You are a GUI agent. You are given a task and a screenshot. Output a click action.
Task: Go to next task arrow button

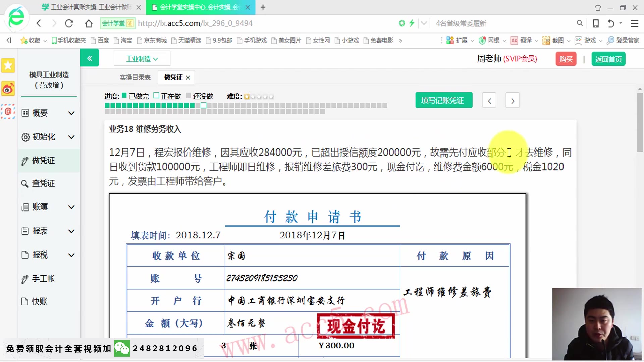click(513, 101)
